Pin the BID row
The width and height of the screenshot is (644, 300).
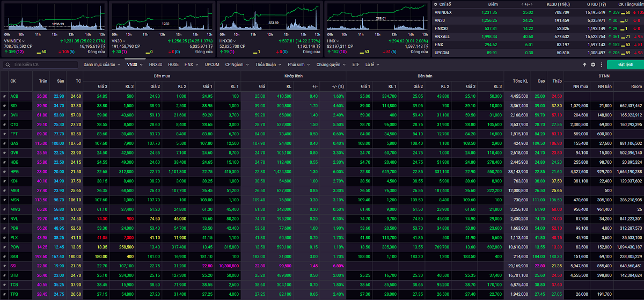pos(4,106)
